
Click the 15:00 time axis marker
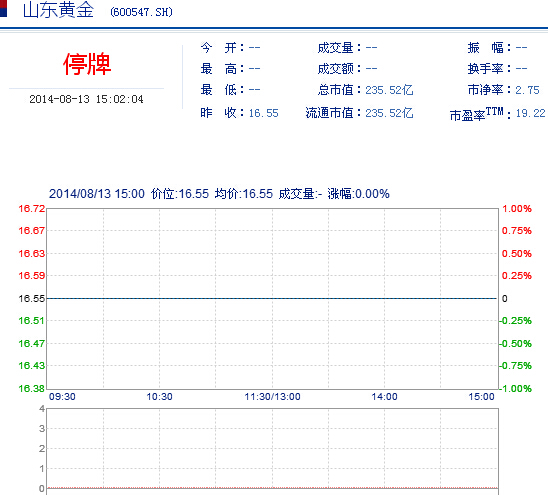(482, 397)
